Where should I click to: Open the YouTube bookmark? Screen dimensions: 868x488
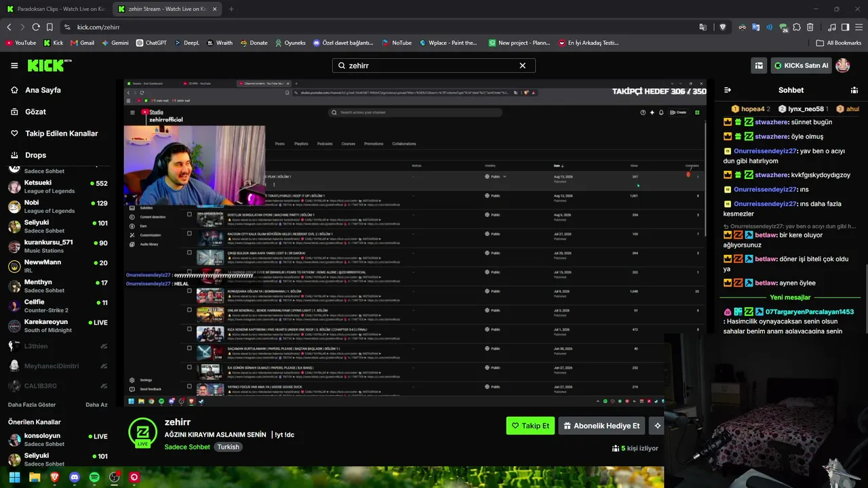click(x=21, y=43)
